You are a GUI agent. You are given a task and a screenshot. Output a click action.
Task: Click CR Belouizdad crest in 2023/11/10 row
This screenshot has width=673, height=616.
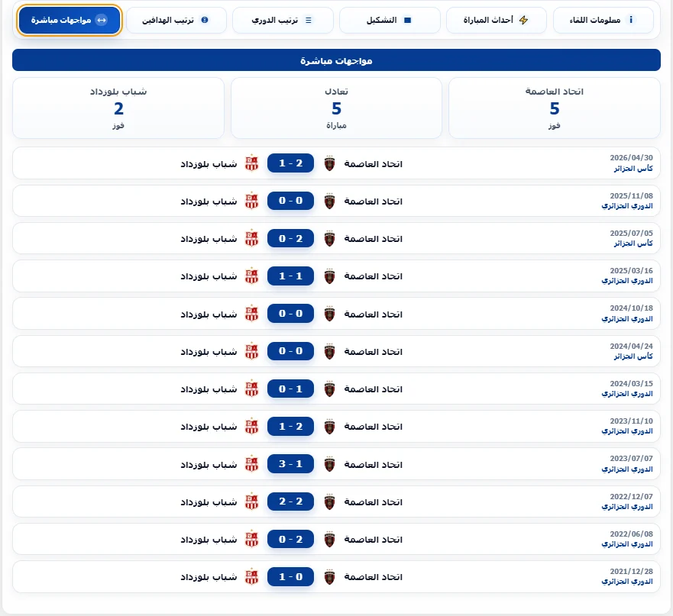251,427
